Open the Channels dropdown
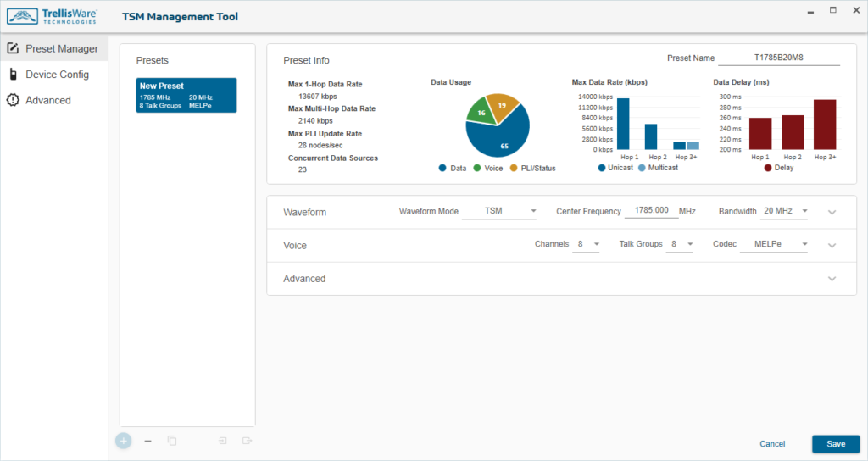 pos(587,245)
